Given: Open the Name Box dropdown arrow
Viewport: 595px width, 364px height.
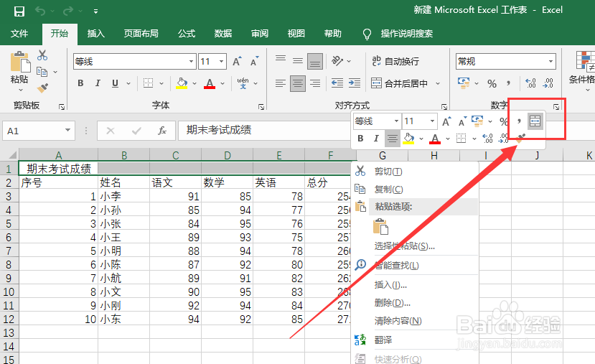Looking at the screenshot, I should [67, 131].
